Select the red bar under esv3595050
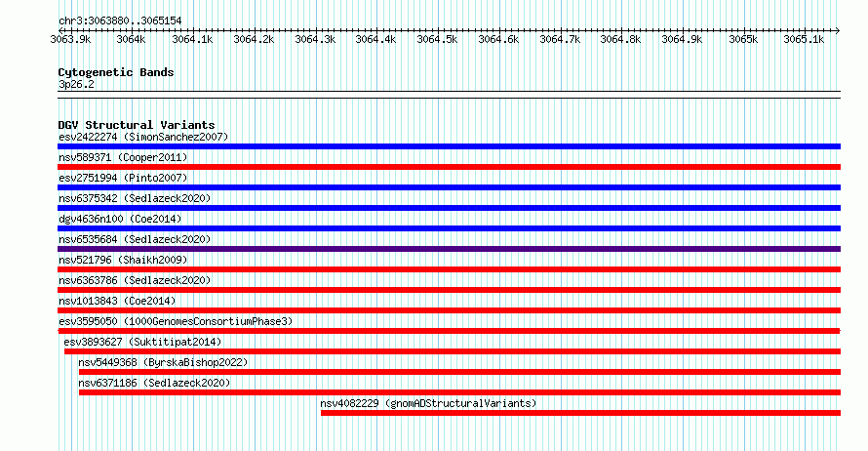Screen dimensions: 868x451 (x=449, y=331)
